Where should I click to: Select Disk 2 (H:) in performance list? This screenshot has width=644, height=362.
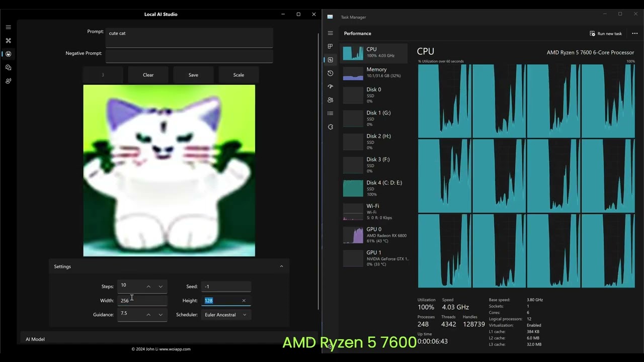(374, 141)
